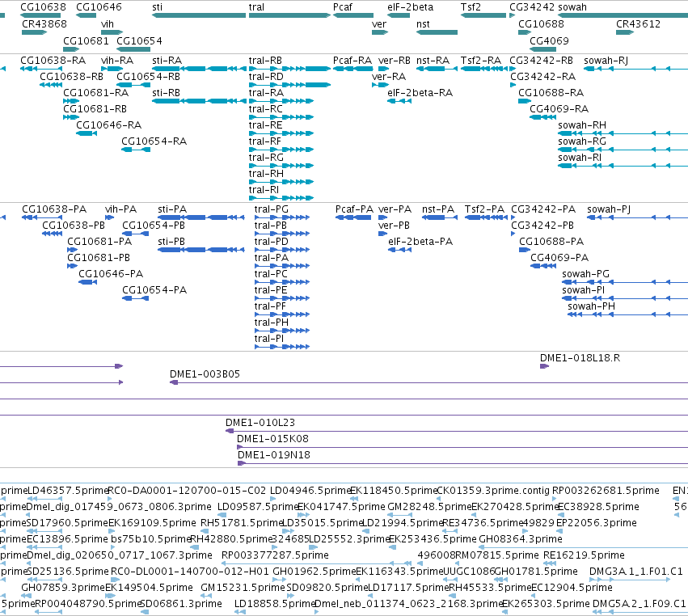Click the vih gene label
The height and width of the screenshot is (616, 688).
click(x=108, y=23)
